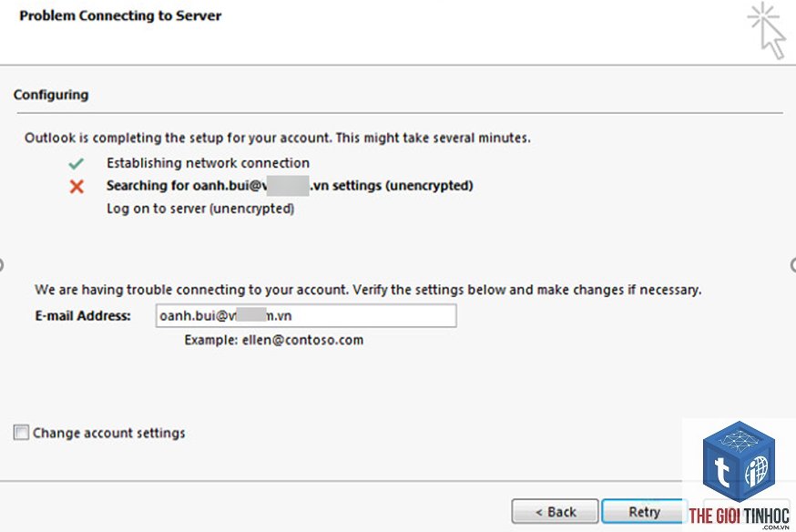Click the 'E-mail Address:' label
796x532 pixels.
(x=83, y=316)
